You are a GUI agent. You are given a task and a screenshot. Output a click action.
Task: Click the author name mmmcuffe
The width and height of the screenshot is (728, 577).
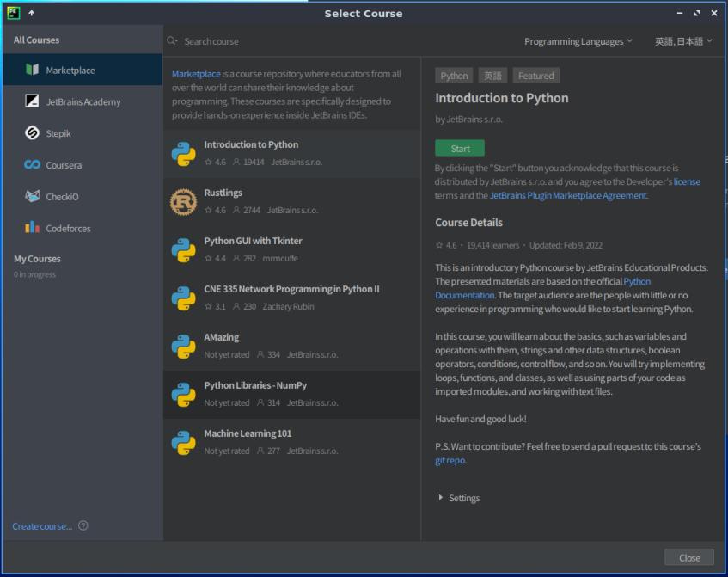pos(280,258)
